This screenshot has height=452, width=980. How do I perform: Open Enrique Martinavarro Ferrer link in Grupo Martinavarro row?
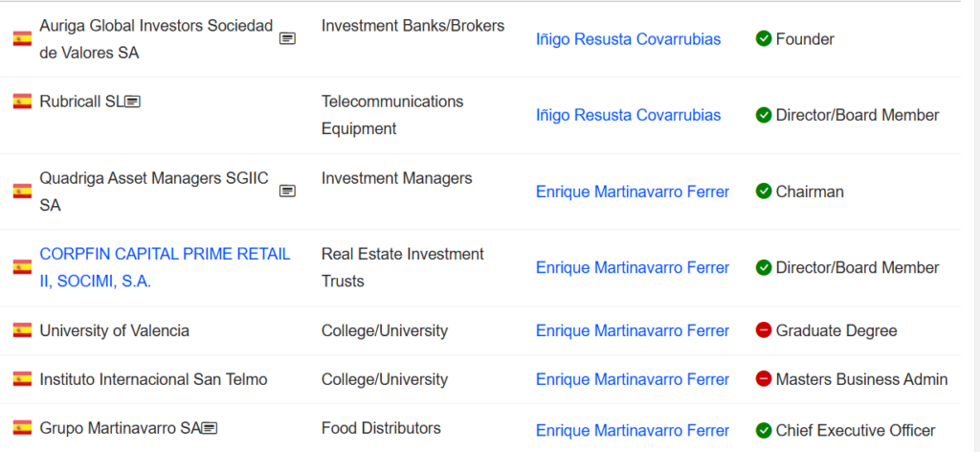(x=633, y=431)
